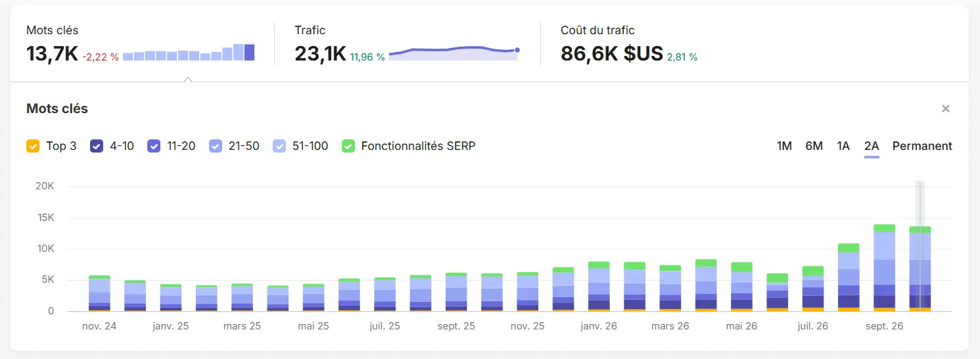Click the mai 26 stacked bar
Screen dimensions: 980x359
[741, 287]
